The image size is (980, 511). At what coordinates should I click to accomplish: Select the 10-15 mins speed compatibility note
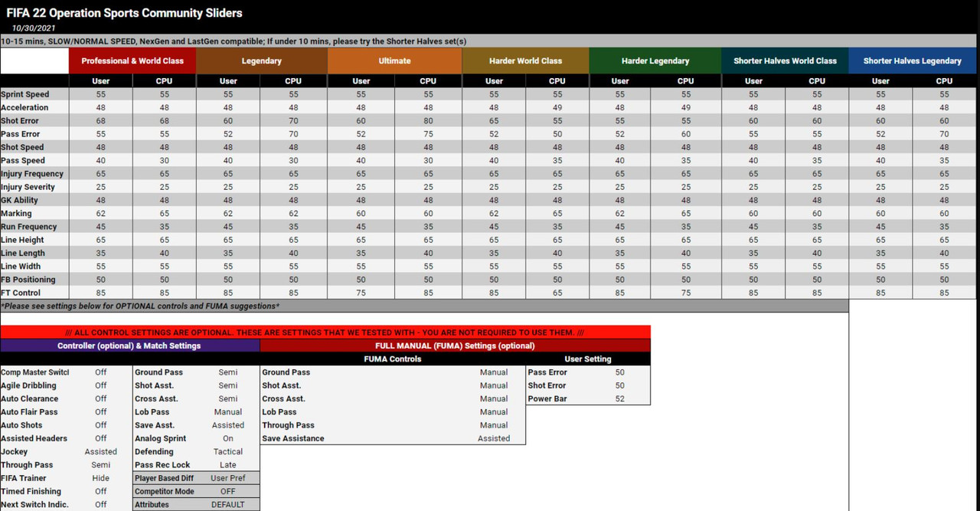pos(234,41)
